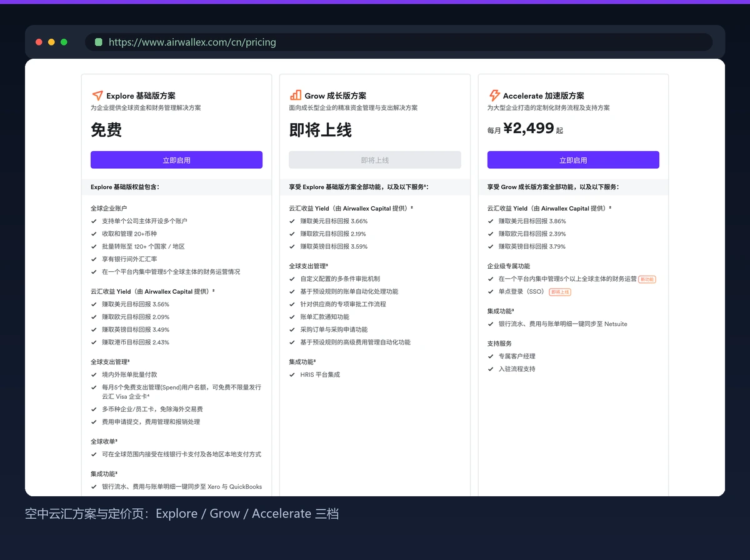Click 基于预设规则的账单自动化处理功能 text
The image size is (750, 560).
(349, 291)
